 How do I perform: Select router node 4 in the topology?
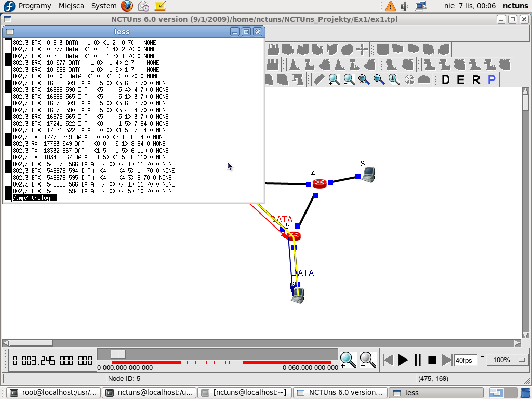(320, 183)
